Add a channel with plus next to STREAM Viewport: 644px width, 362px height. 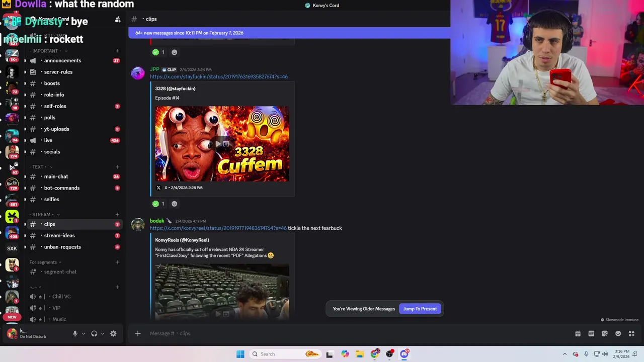click(x=117, y=215)
